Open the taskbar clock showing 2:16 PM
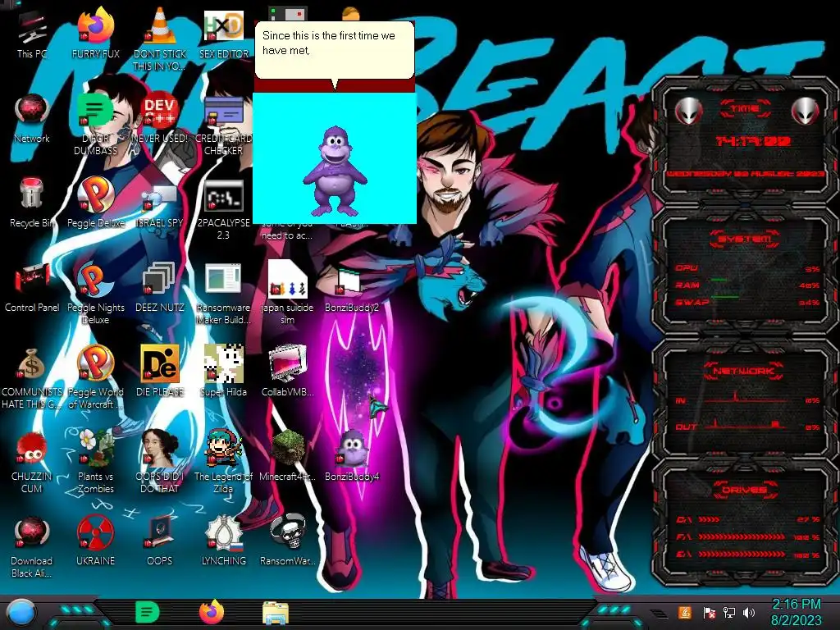840x630 pixels. click(796, 612)
